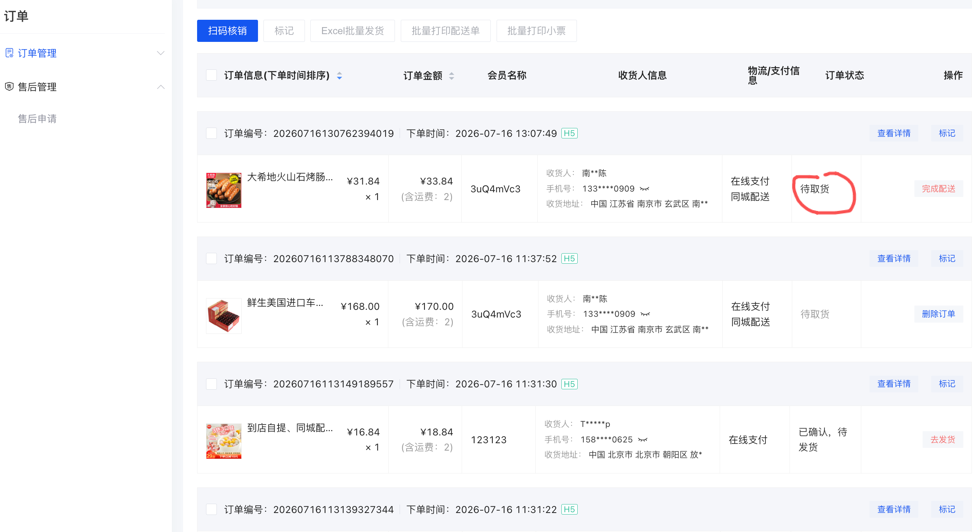Reveal phone number 158****0625
The width and height of the screenshot is (980, 532).
click(643, 440)
